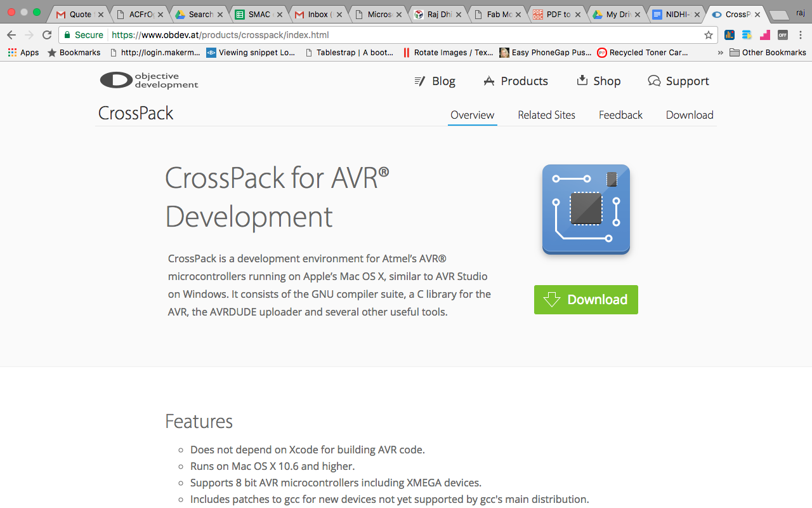Open the Products menu item
This screenshot has width=812, height=508.
(x=516, y=81)
